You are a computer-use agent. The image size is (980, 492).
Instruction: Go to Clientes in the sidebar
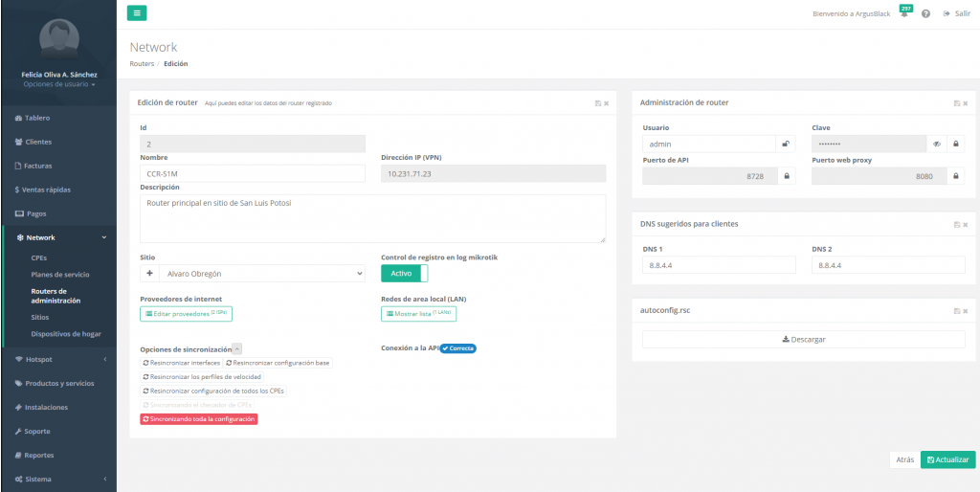coord(38,142)
